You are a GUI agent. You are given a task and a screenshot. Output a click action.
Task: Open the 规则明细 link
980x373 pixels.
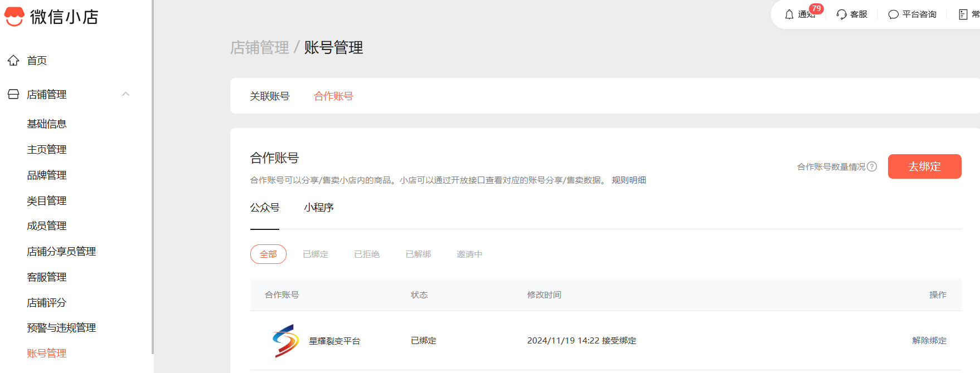[629, 180]
